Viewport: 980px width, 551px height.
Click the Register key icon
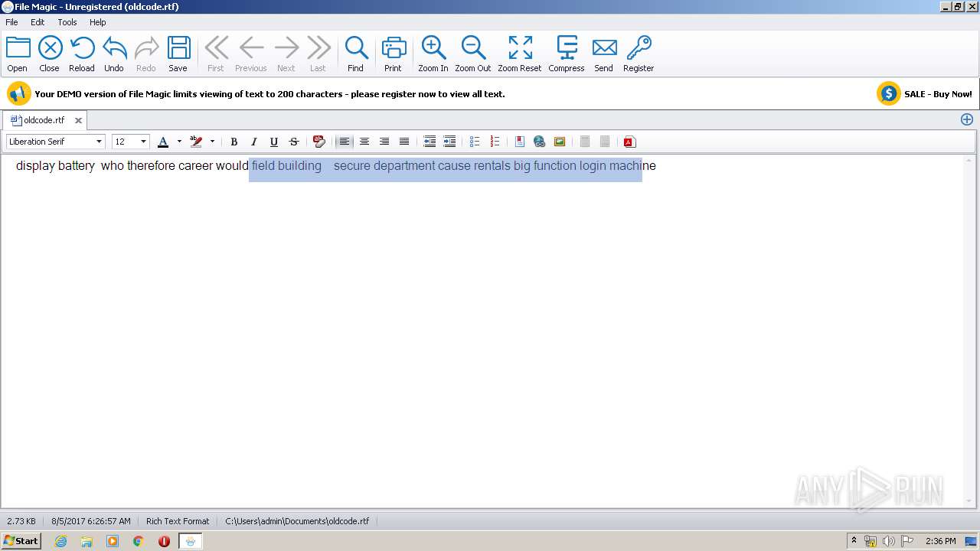(639, 54)
